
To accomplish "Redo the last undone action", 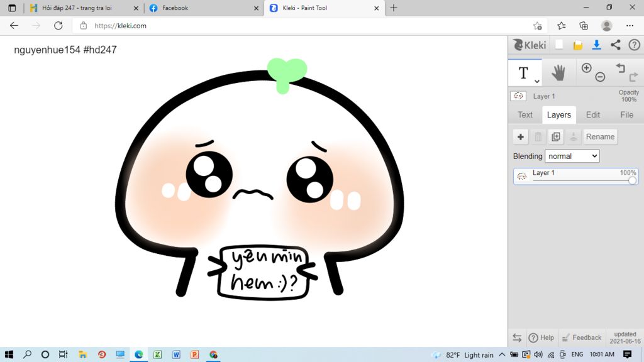I will pos(634,77).
